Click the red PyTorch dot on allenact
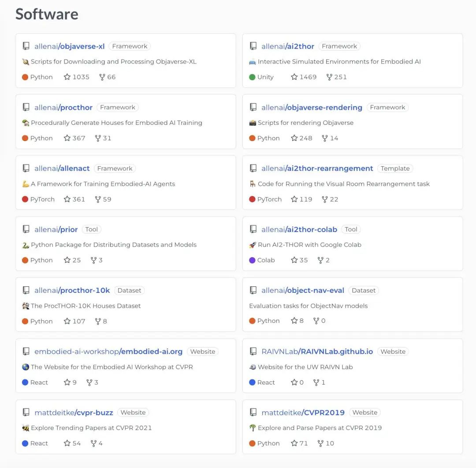This screenshot has width=476, height=468. 25,199
